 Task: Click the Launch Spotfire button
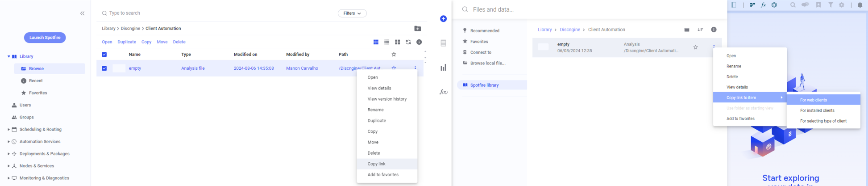(45, 38)
